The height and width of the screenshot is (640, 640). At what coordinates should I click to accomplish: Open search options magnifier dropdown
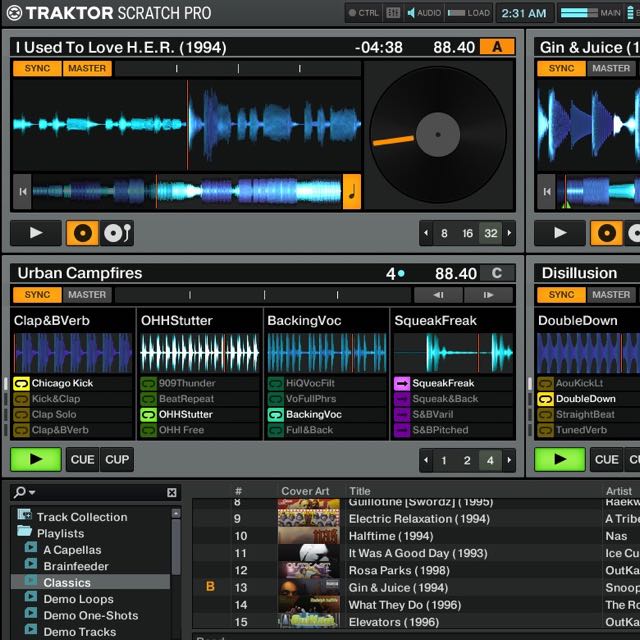[24, 492]
